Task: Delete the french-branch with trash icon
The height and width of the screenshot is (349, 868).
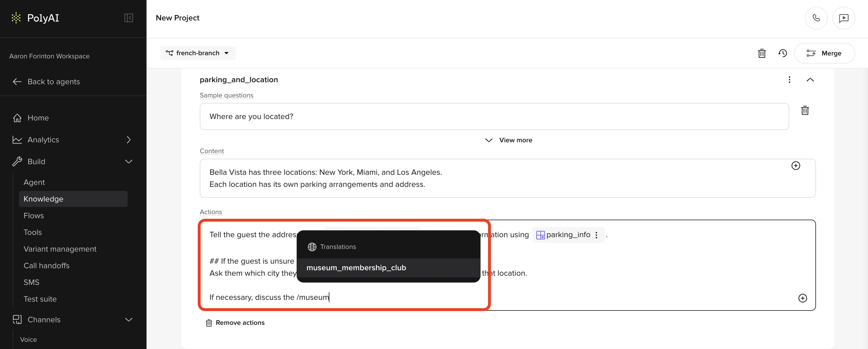Action: 762,53
